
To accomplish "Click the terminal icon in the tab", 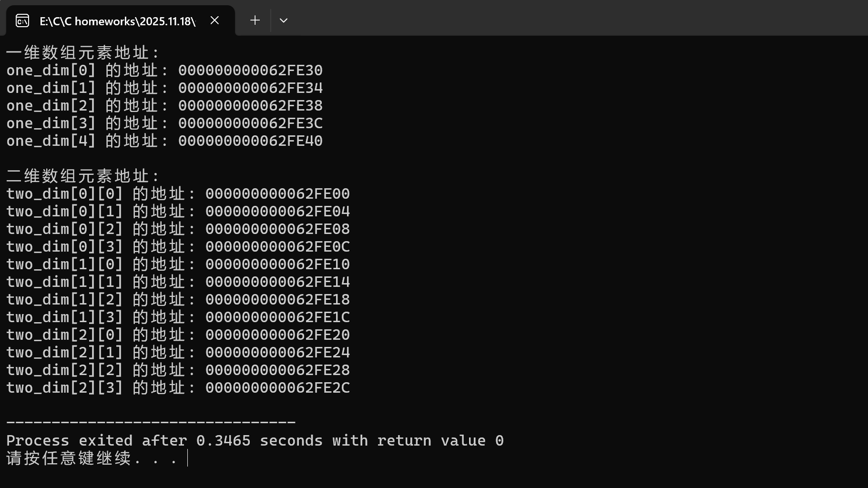I will (22, 21).
